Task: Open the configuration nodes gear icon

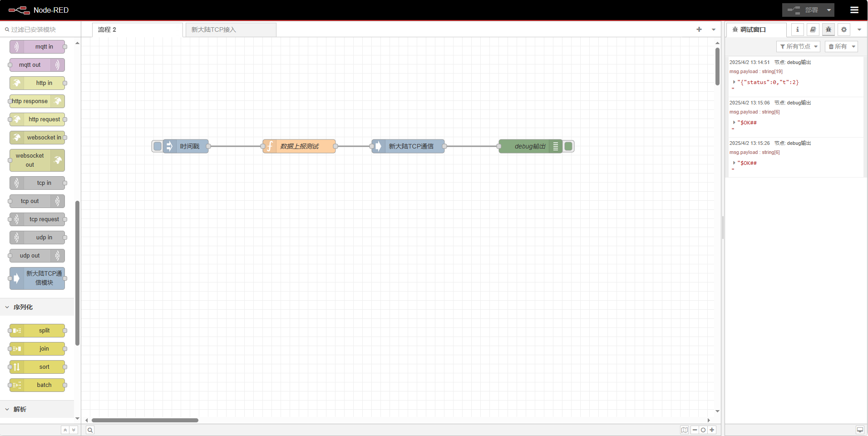Action: tap(844, 30)
